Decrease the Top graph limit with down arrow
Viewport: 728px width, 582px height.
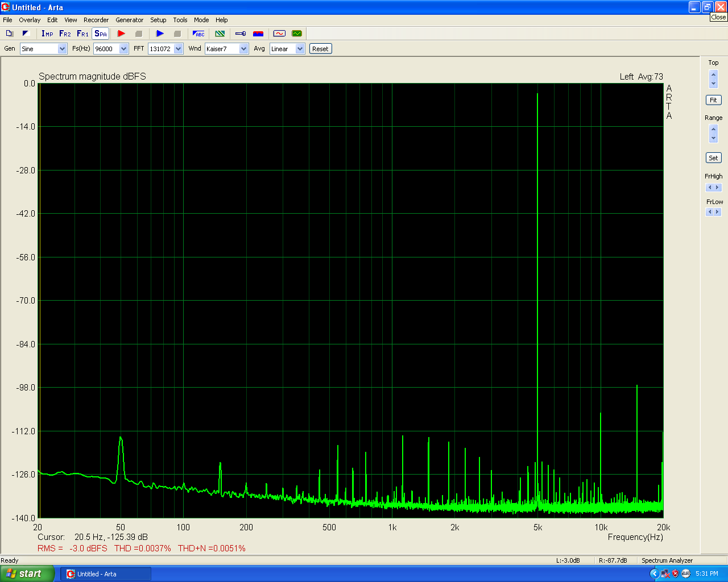[713, 84]
